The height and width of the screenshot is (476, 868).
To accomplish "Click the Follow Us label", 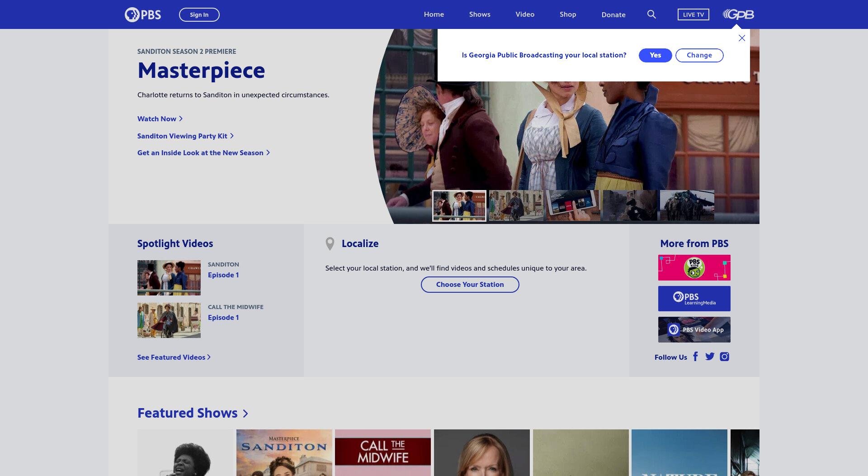I will (671, 357).
